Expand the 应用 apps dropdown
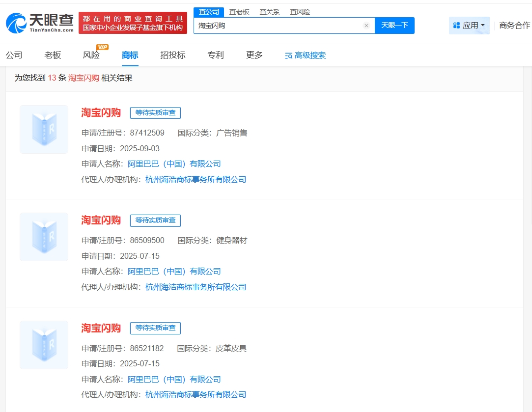The width and height of the screenshot is (532, 412). point(469,26)
